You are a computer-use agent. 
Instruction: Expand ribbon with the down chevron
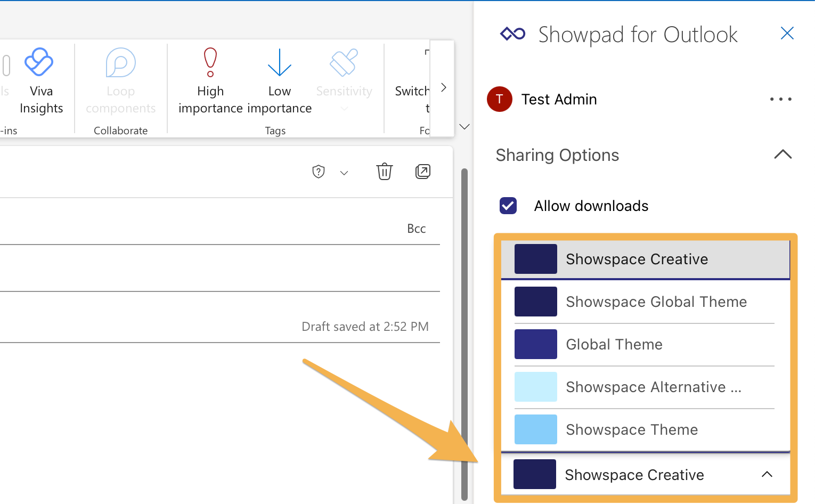click(x=464, y=127)
